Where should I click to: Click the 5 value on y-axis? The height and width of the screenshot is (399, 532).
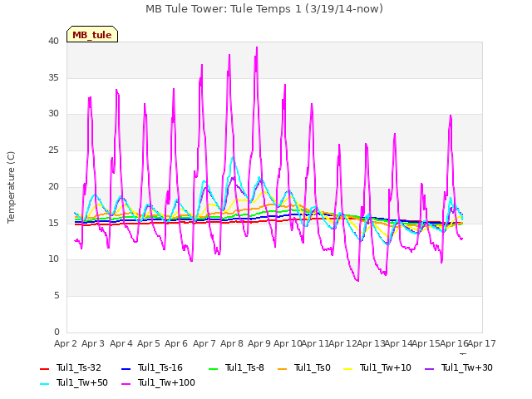(57, 296)
